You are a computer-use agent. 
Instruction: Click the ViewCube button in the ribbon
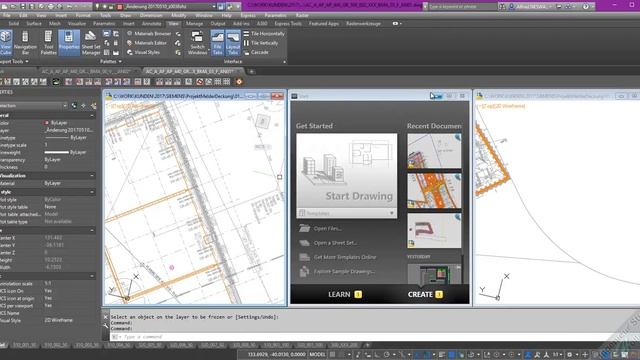click(6, 42)
